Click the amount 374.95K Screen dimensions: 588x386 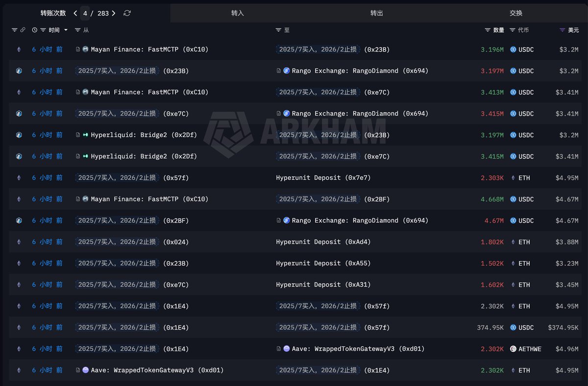[x=490, y=327]
